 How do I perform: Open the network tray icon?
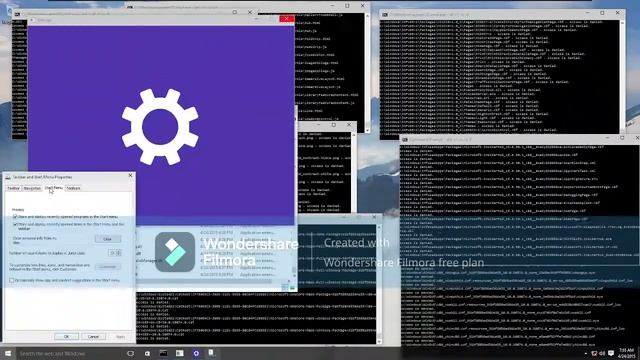pos(594,353)
